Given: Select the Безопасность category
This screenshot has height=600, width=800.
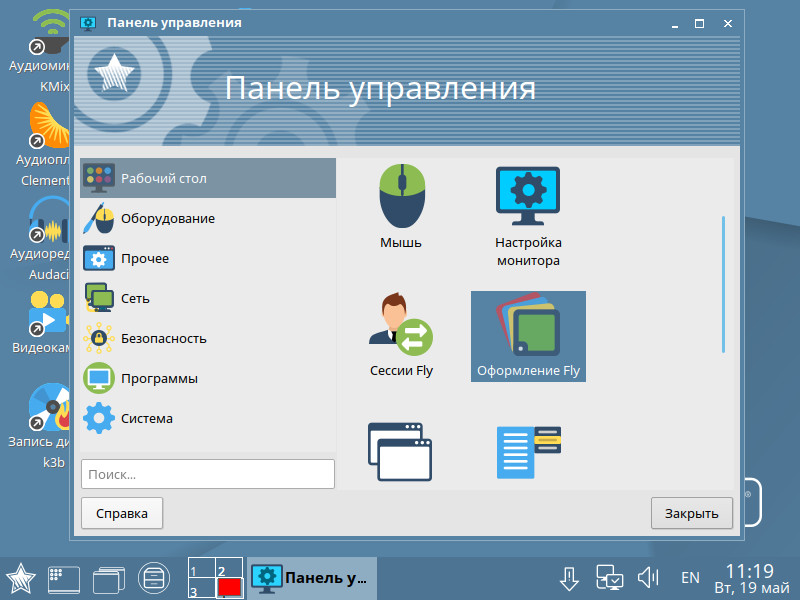Looking at the screenshot, I should (208, 338).
